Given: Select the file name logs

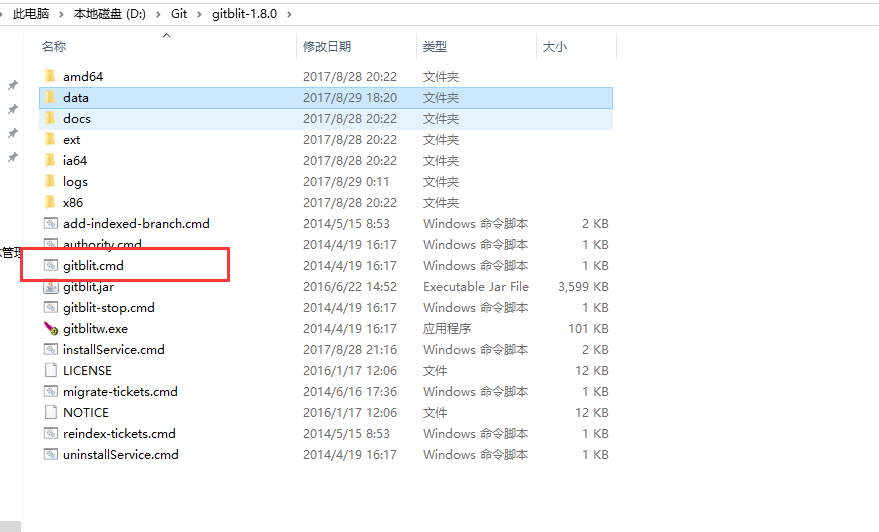Looking at the screenshot, I should pyautogui.click(x=75, y=182).
